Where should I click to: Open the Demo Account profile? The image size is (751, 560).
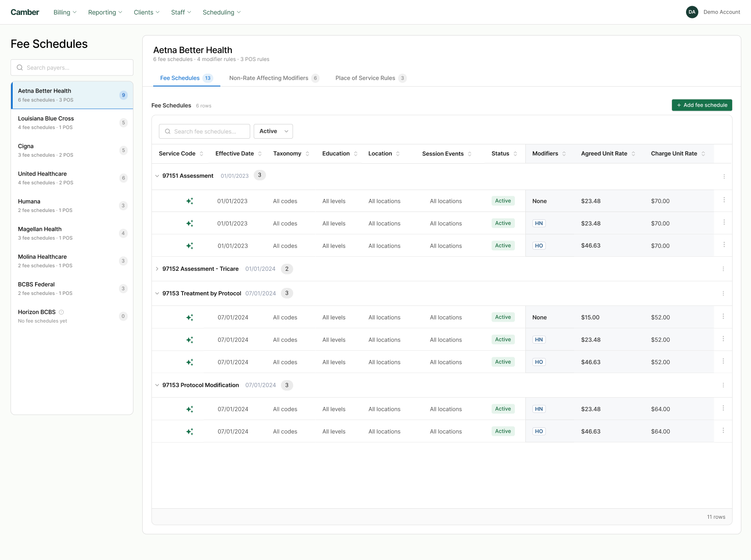click(713, 12)
